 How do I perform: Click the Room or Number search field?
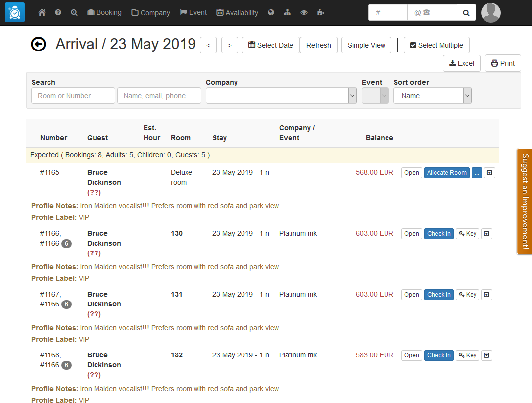(x=73, y=96)
